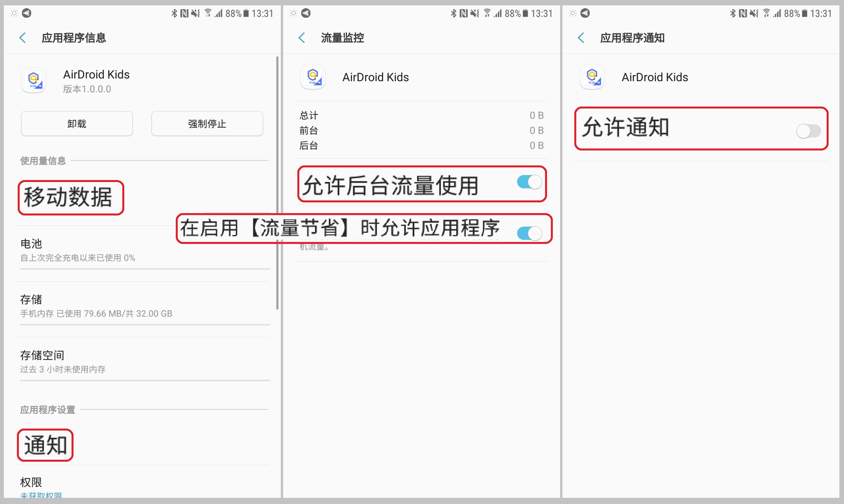Tap the AirDroid Kids icon in 应用程序信息

coord(33,80)
